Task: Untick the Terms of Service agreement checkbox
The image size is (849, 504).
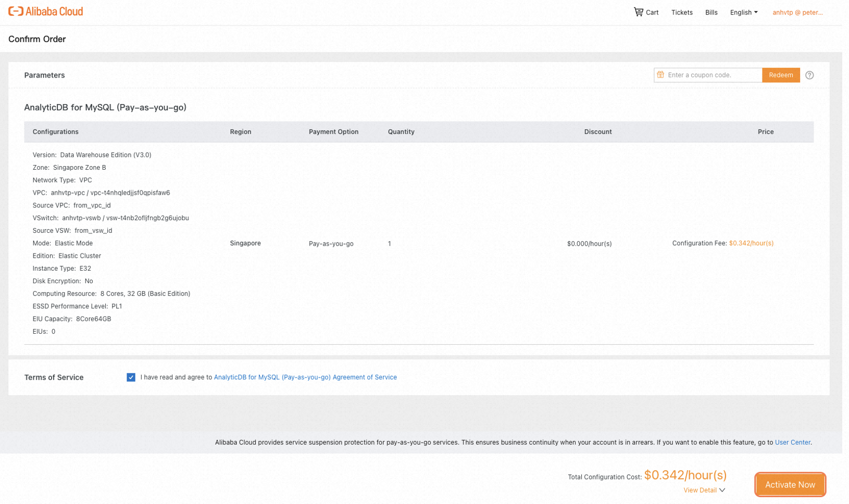Action: pyautogui.click(x=131, y=377)
